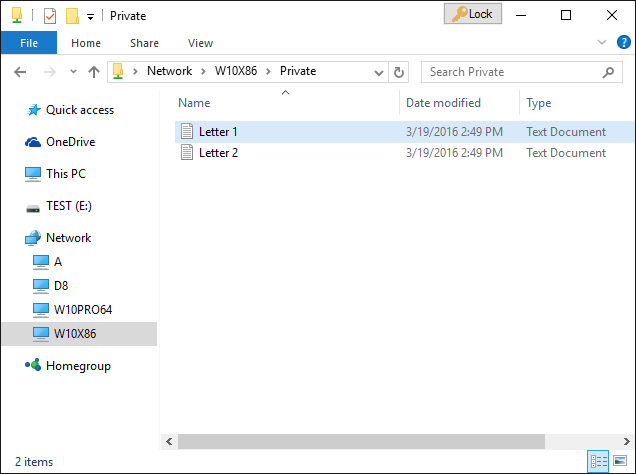This screenshot has height=474, width=636.
Task: Open the Share ribbon tab
Action: pyautogui.click(x=144, y=43)
